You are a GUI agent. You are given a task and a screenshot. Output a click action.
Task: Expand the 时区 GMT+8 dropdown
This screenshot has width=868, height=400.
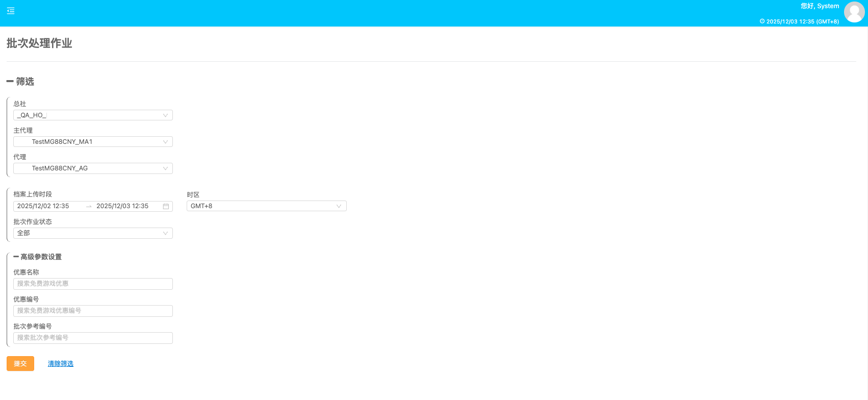(x=266, y=206)
